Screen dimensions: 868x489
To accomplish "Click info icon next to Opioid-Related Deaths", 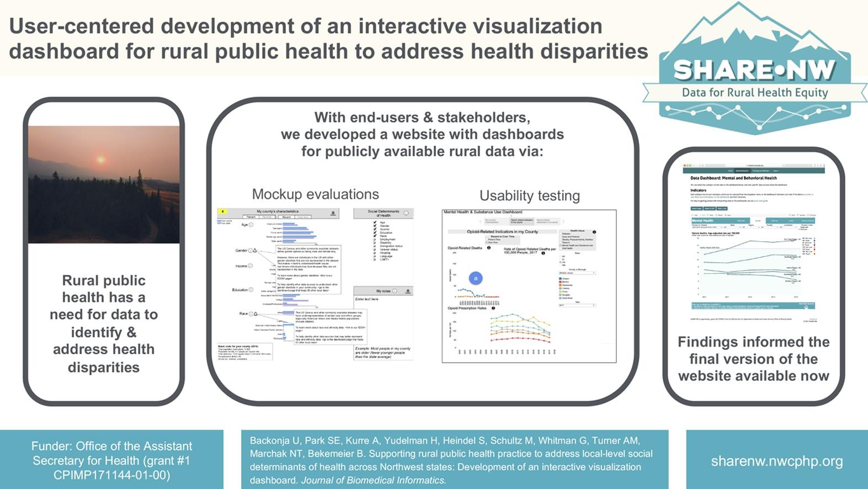I will (x=489, y=248).
